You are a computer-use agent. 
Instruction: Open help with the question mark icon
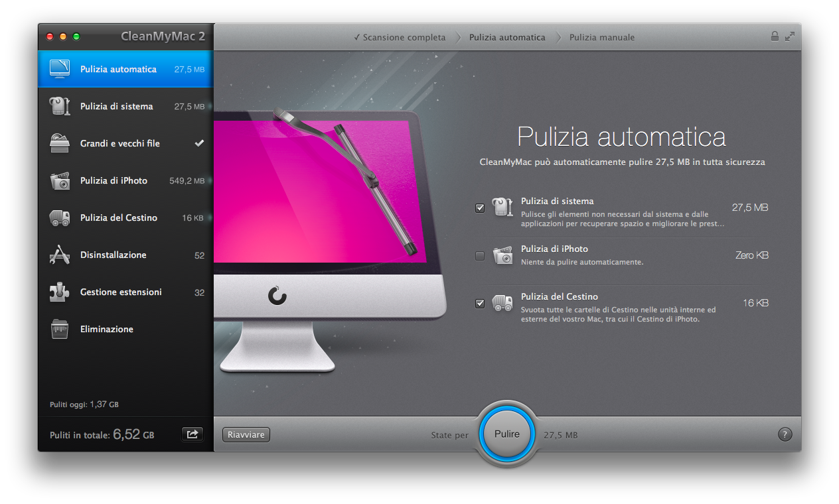click(785, 434)
